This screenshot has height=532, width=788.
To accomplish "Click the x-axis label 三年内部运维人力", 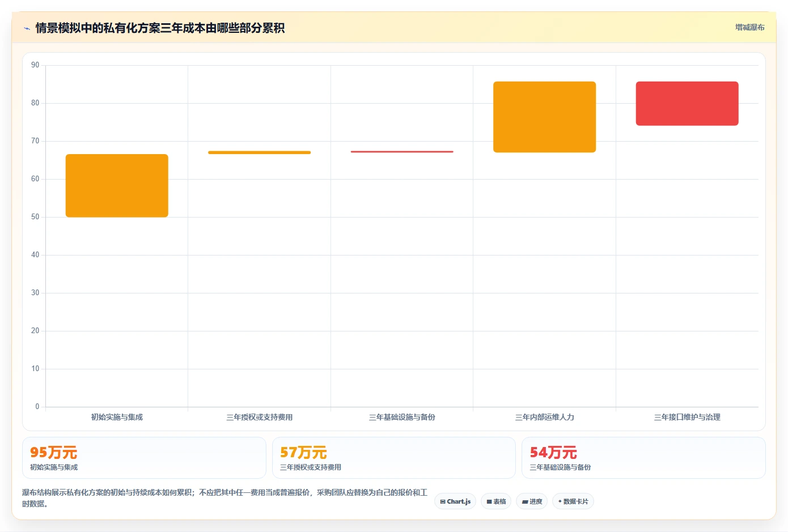I will coord(544,417).
